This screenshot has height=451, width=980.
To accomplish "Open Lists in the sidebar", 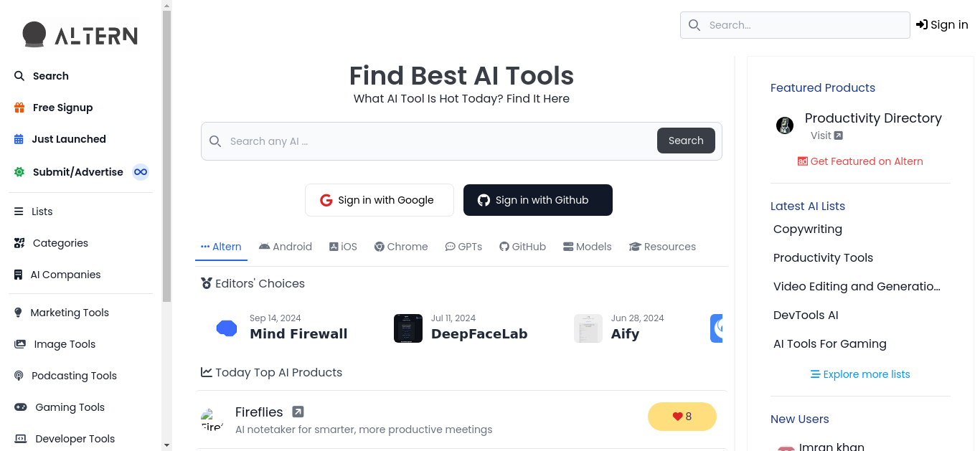I will point(42,212).
